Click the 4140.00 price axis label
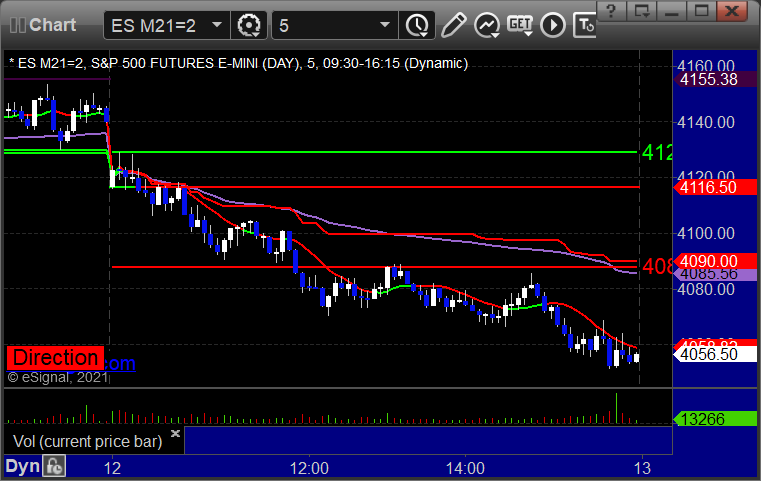This screenshot has width=761, height=481. tap(706, 122)
